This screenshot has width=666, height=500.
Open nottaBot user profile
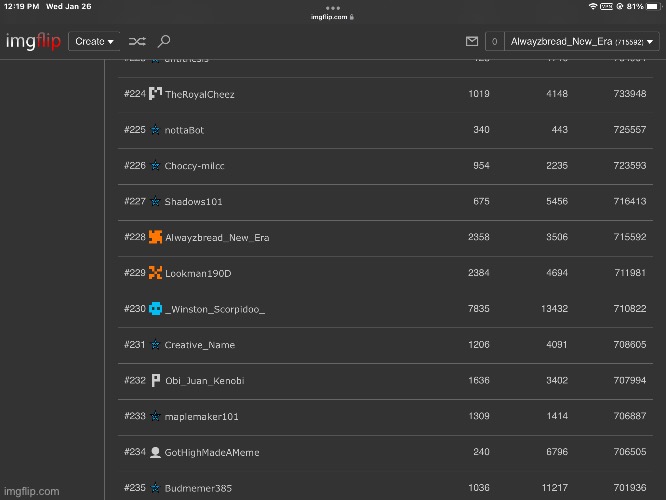(184, 130)
